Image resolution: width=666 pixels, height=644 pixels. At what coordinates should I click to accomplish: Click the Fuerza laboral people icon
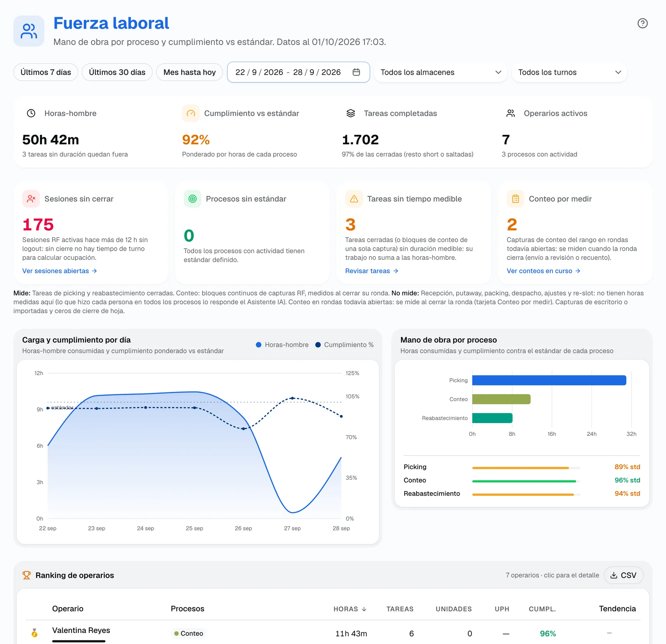pyautogui.click(x=29, y=31)
